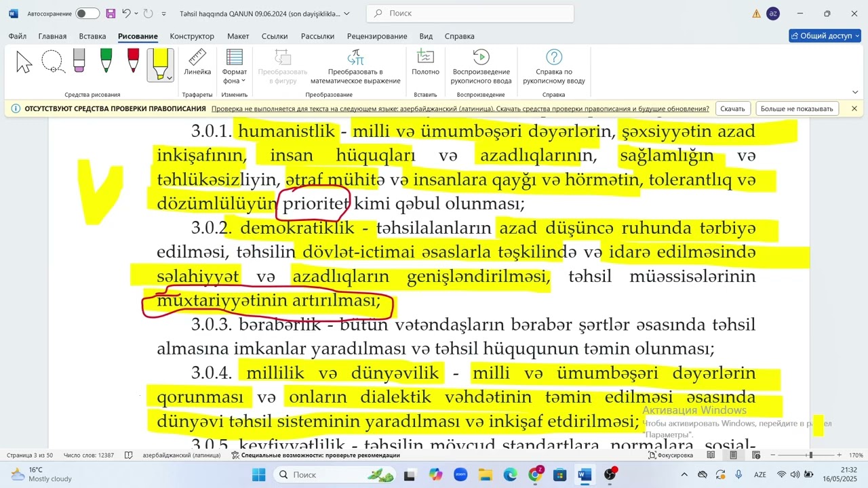Click the 170% zoom level
Screen dimensions: 868x488
(x=856, y=455)
